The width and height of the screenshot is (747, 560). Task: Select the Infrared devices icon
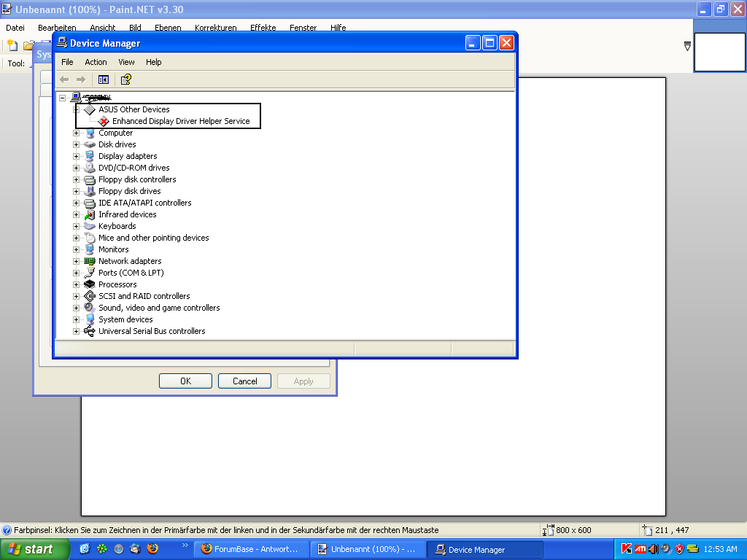tap(90, 215)
